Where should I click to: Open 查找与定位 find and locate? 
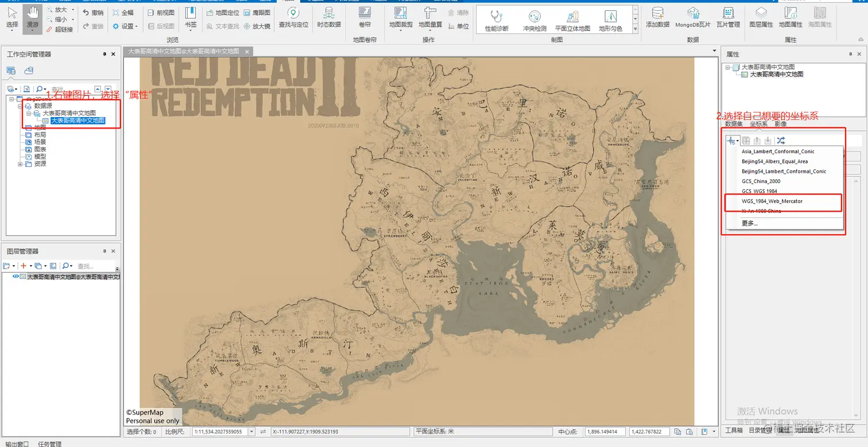(x=293, y=18)
